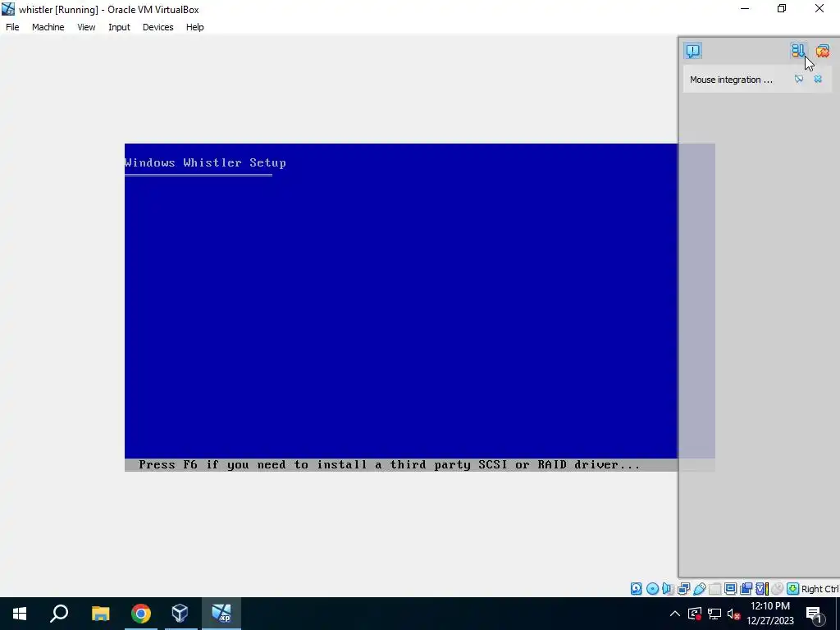
Task: Open the Input menu
Action: pos(119,27)
